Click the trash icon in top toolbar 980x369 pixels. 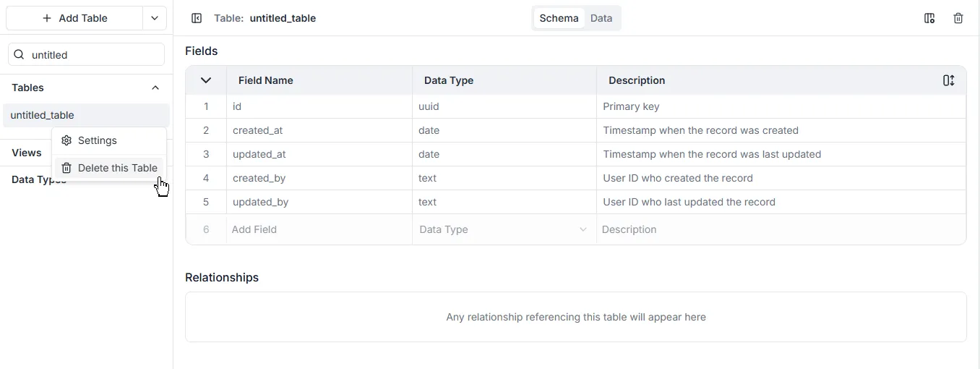click(958, 19)
